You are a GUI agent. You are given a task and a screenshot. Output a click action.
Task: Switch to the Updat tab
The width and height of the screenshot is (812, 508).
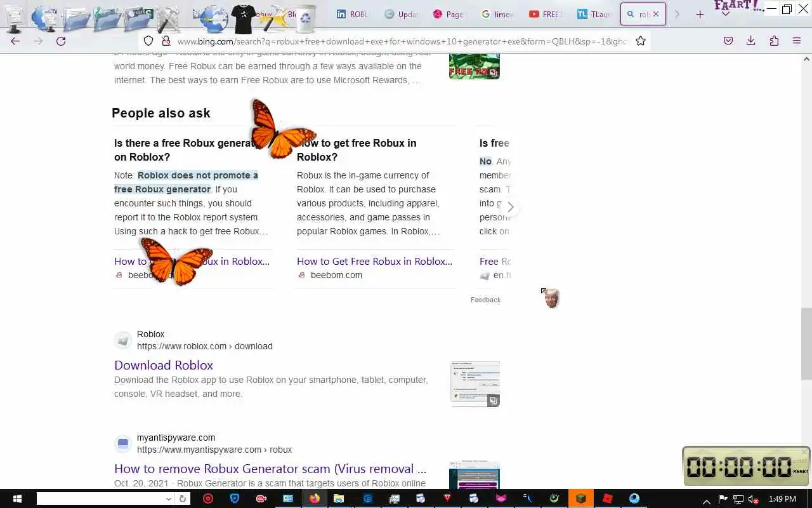401,14
